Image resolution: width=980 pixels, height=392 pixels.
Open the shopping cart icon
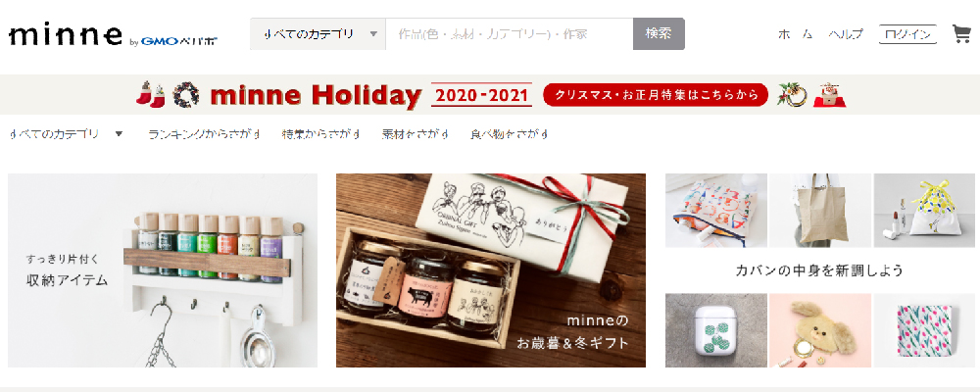click(960, 33)
